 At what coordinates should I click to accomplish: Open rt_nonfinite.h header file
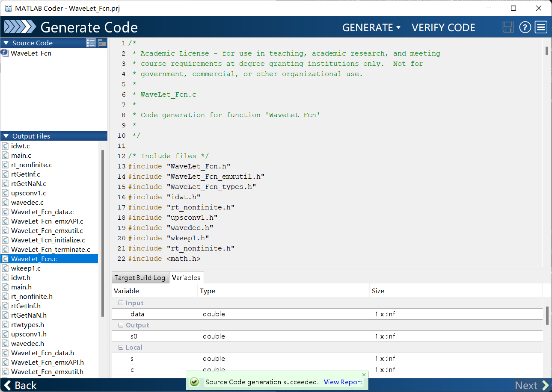(x=32, y=297)
